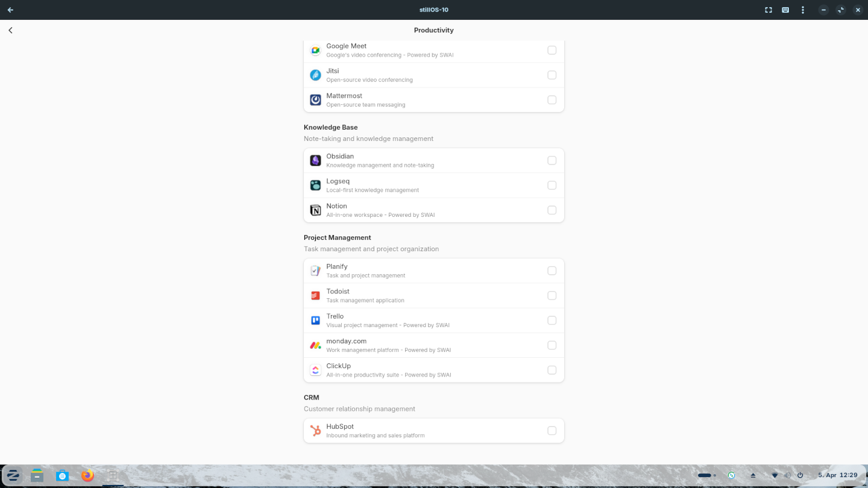The height and width of the screenshot is (488, 868).
Task: Enable the Todoist checkbox
Action: point(552,296)
